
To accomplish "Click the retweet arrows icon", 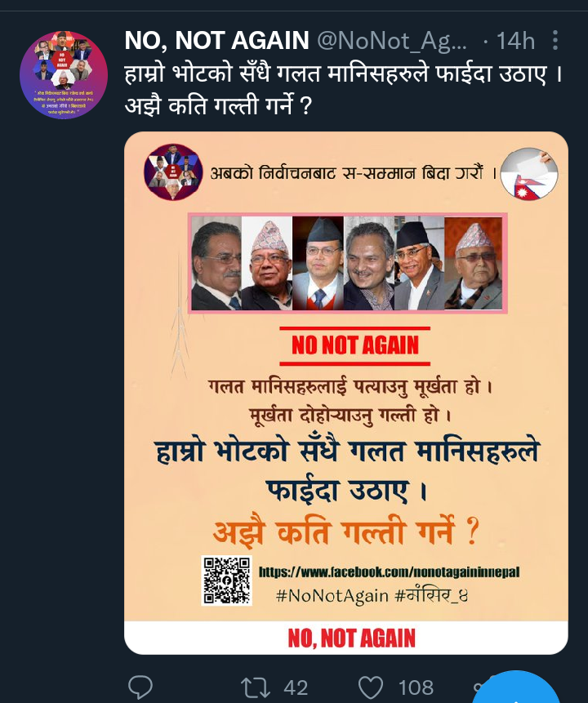I will 255,687.
